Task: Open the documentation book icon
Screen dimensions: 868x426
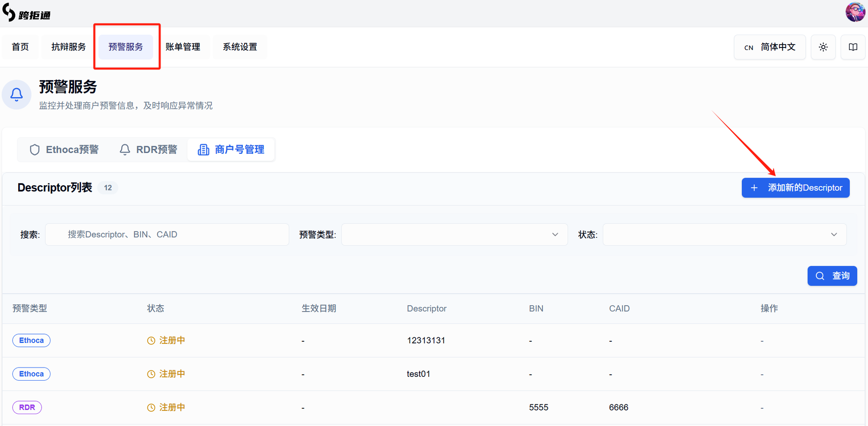Action: pyautogui.click(x=853, y=47)
